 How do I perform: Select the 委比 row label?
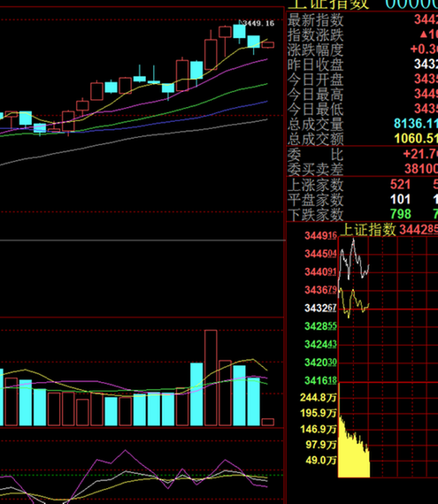(316, 155)
